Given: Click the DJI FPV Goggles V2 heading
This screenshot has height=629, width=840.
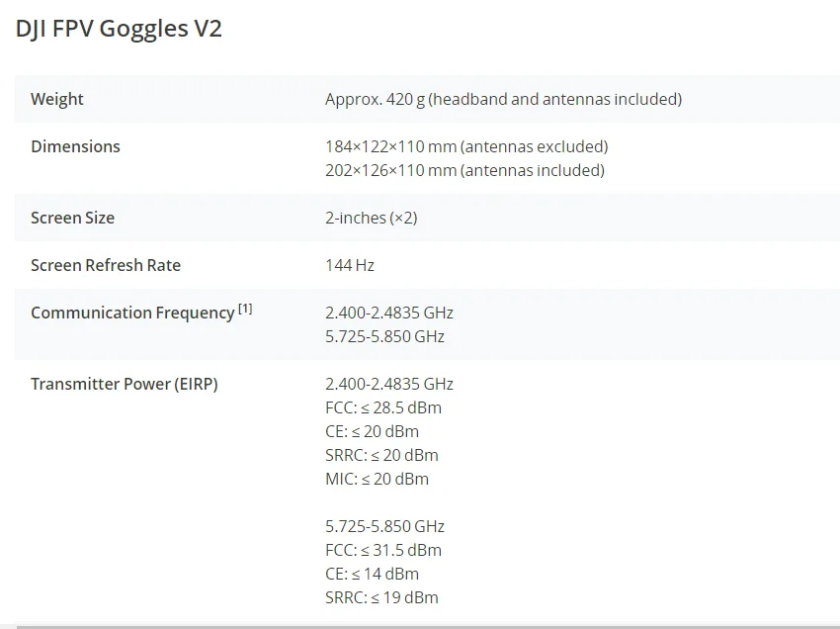Looking at the screenshot, I should pyautogui.click(x=119, y=29).
